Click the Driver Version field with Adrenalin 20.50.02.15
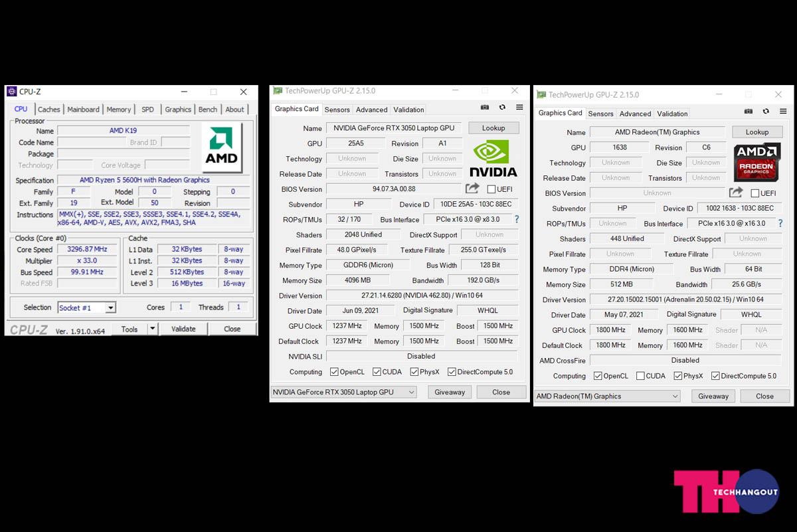 coord(686,300)
